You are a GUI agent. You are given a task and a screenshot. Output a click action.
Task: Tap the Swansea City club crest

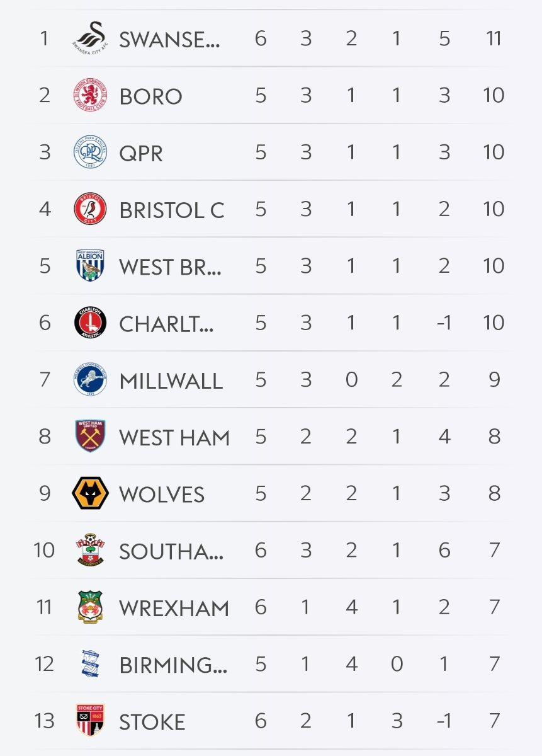(x=90, y=38)
